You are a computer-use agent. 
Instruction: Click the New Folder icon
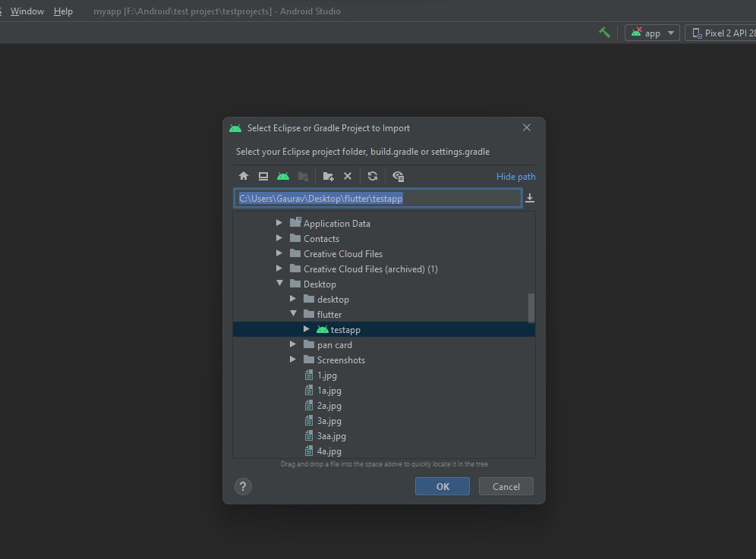[x=328, y=176]
